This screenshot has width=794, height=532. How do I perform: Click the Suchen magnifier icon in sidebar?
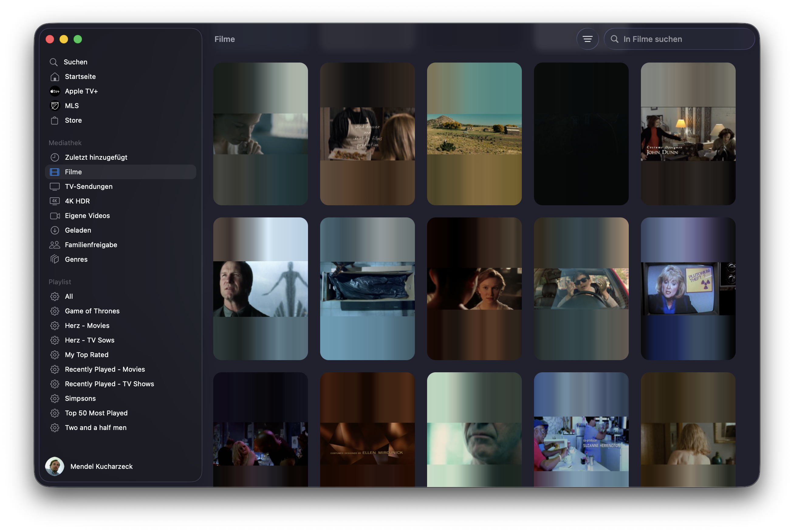(54, 62)
